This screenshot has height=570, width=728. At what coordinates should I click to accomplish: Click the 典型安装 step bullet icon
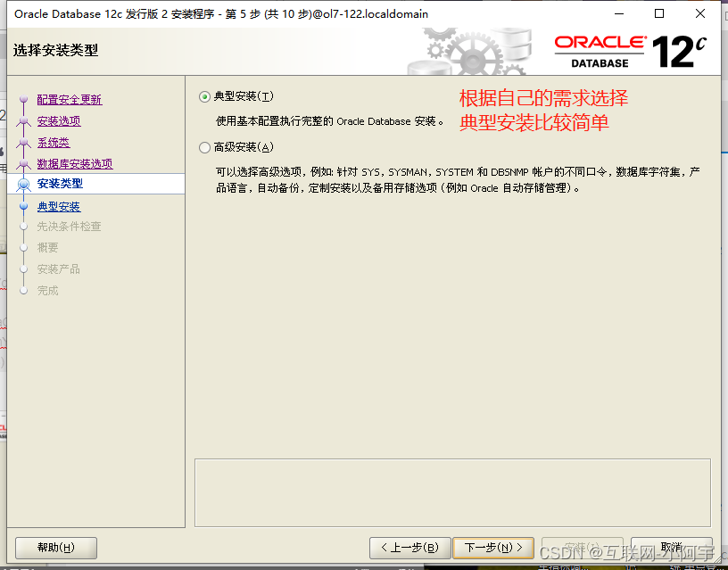point(24,206)
